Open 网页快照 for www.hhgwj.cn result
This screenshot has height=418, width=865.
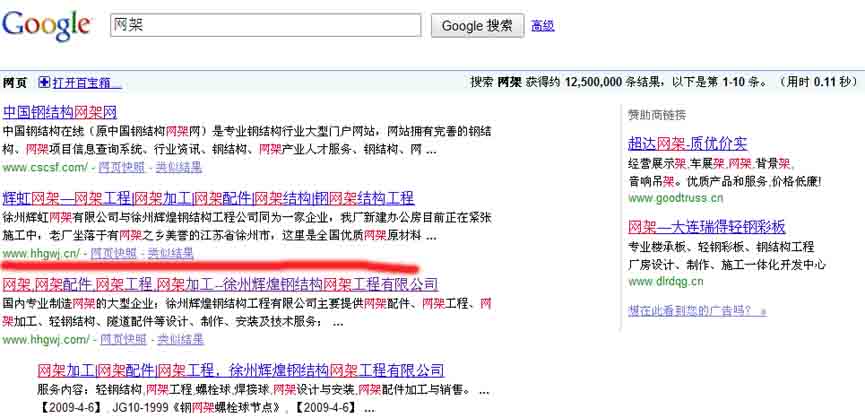tap(114, 253)
